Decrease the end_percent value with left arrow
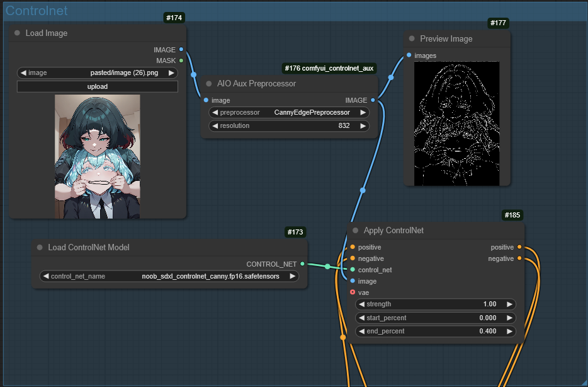 362,332
